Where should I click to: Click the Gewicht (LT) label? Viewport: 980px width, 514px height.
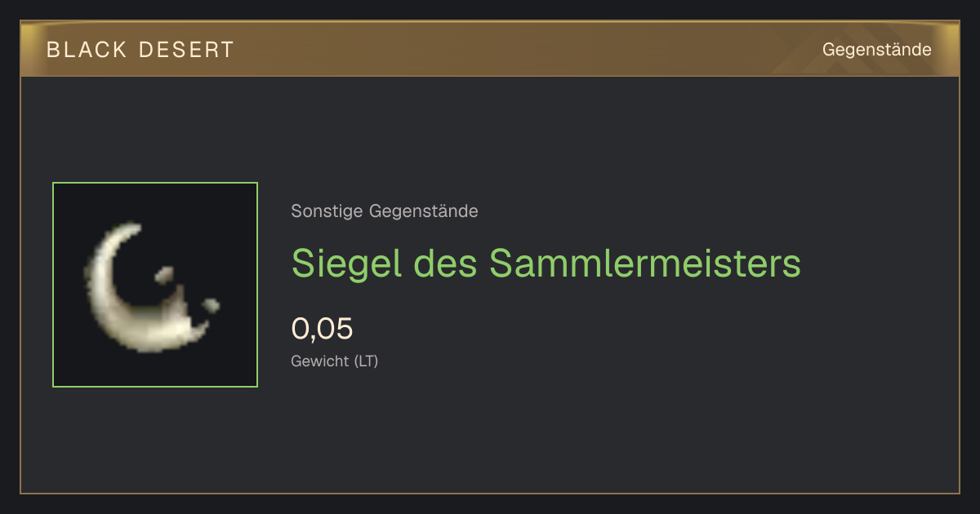(335, 361)
